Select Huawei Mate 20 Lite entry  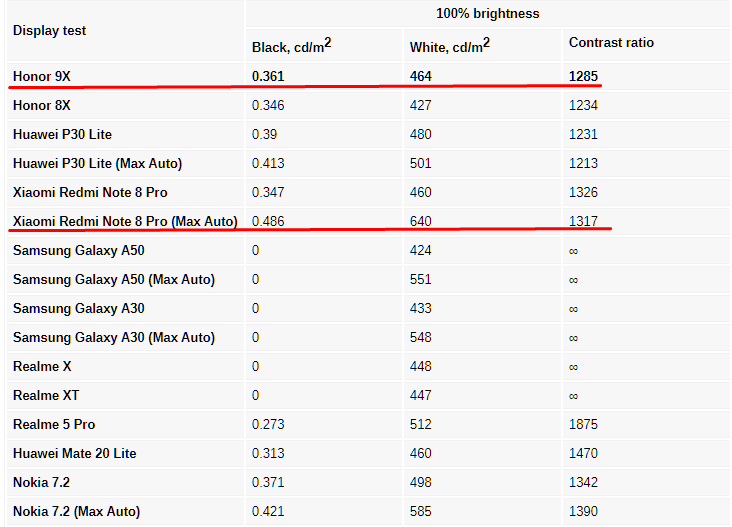74,453
